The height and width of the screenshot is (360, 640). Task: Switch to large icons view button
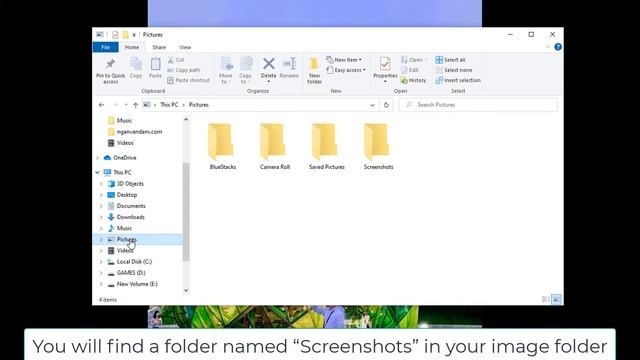point(556,300)
